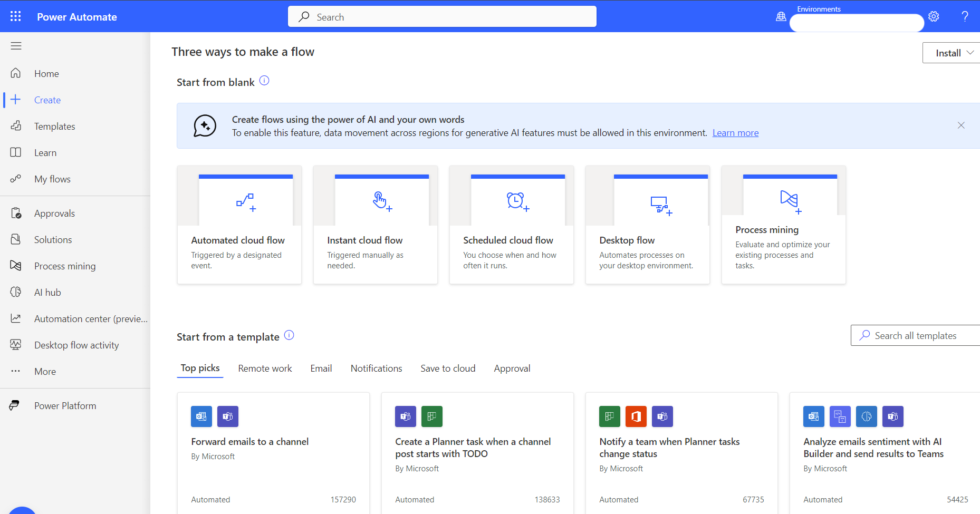Click the Templates icon in sidebar
The height and width of the screenshot is (514, 980).
tap(16, 126)
